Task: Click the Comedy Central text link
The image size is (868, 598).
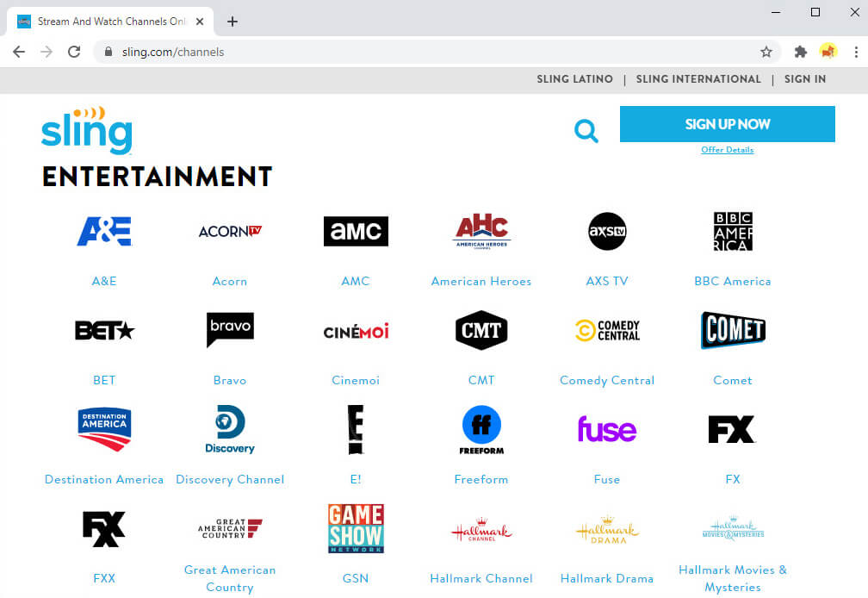Action: point(607,380)
